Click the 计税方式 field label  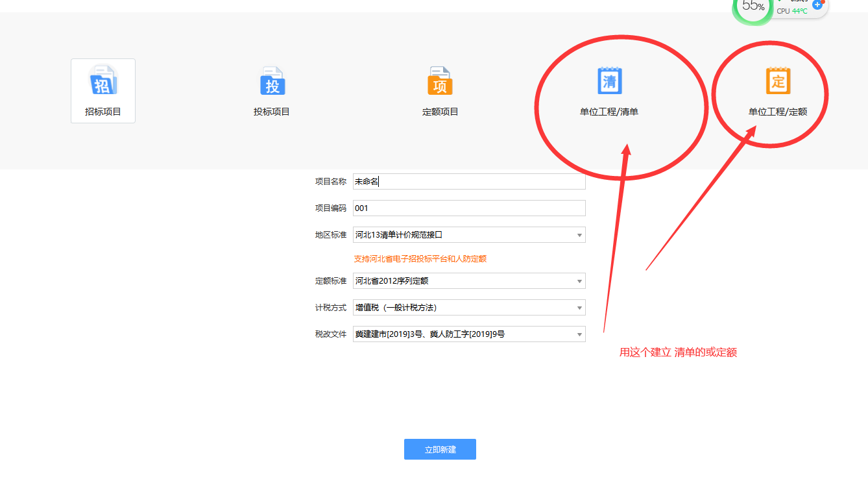coord(331,308)
